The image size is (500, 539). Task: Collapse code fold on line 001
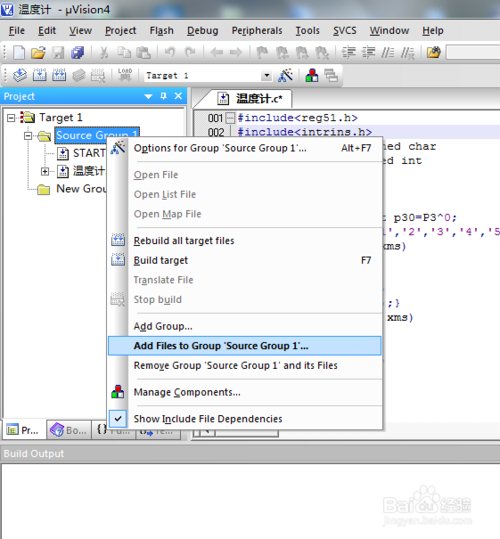tap(230, 118)
